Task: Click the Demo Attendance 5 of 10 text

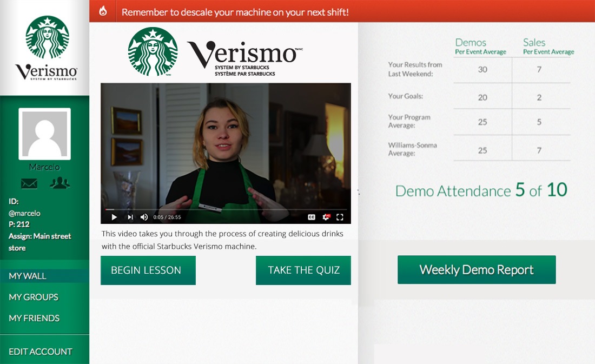Action: [481, 190]
